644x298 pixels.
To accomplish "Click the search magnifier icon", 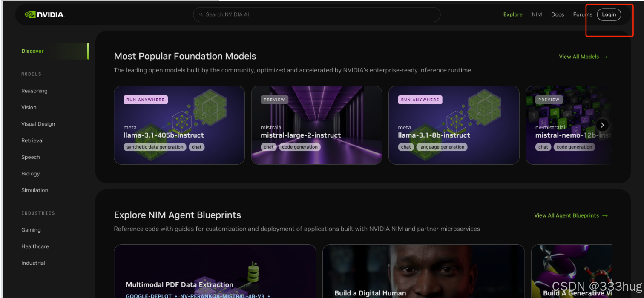I will tap(201, 14).
